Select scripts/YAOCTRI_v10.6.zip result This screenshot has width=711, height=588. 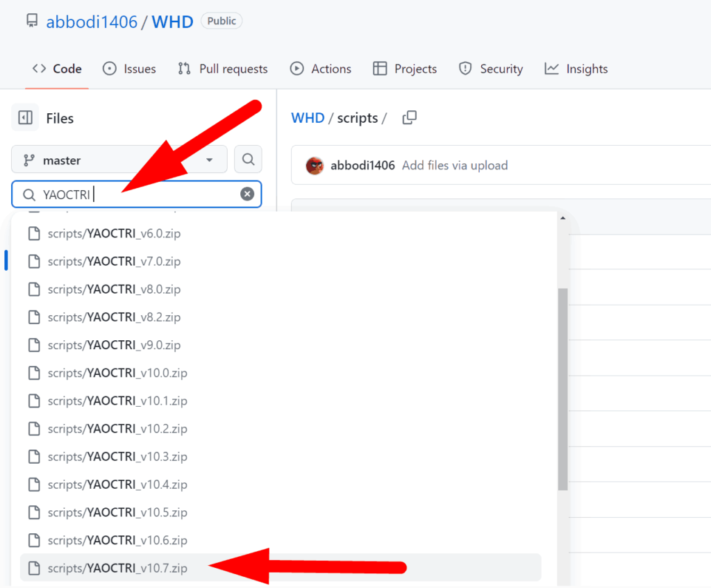tap(281, 540)
